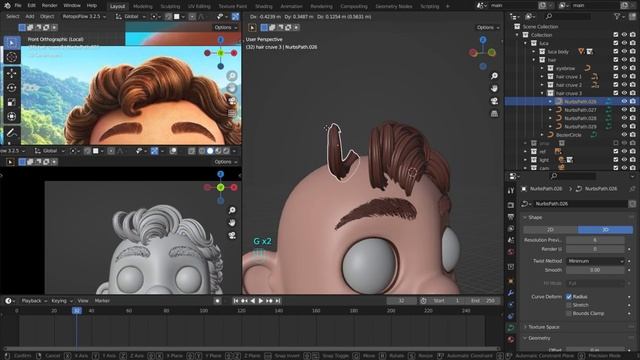Set curve shape to 2D
The height and width of the screenshot is (360, 640).
(551, 230)
